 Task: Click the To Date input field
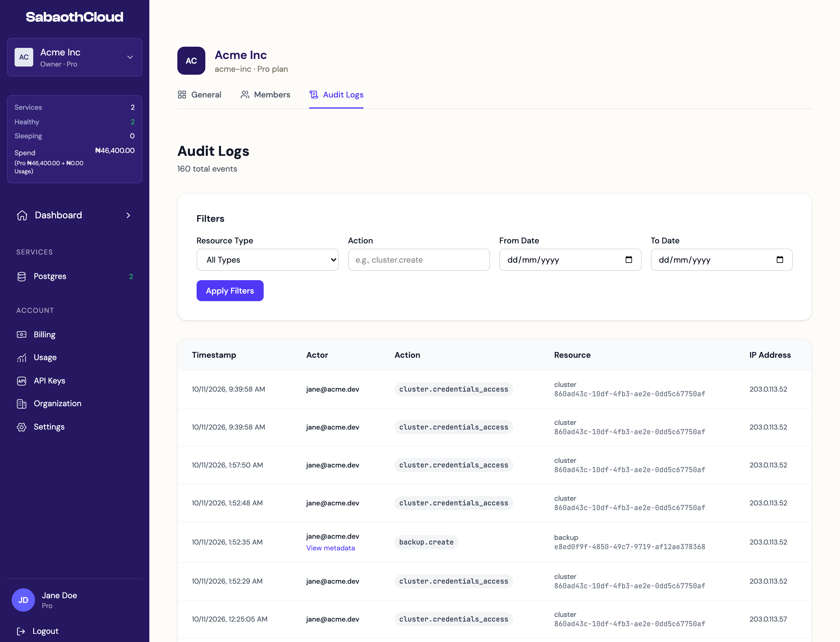tap(721, 260)
